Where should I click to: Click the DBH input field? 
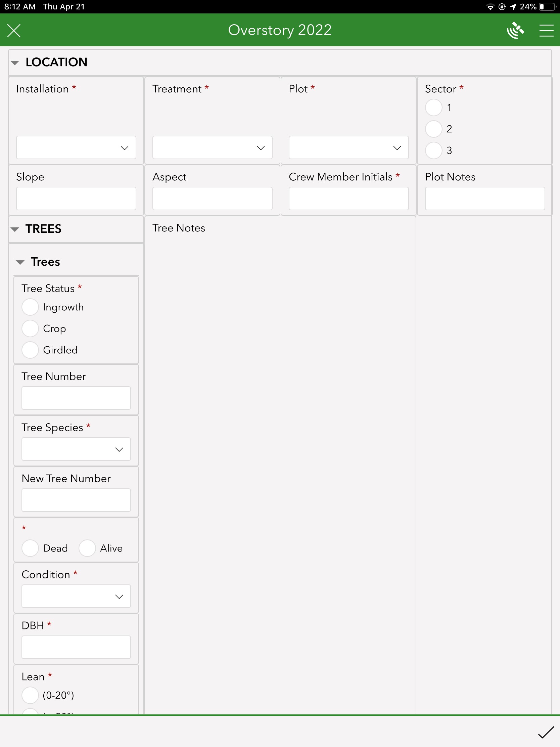click(x=76, y=647)
